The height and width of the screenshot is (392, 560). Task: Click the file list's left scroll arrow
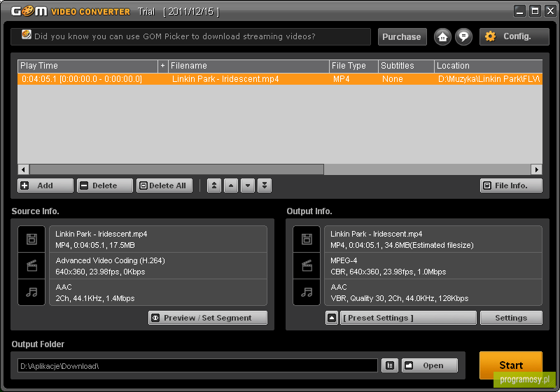(x=24, y=169)
